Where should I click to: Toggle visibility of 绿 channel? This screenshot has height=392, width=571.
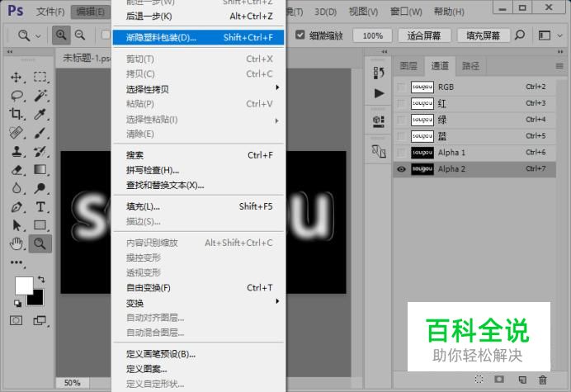[x=401, y=120]
